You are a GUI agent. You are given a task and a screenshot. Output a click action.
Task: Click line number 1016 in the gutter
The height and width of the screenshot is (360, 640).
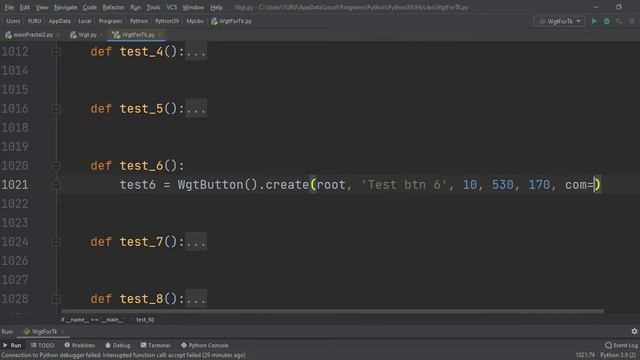(15, 109)
